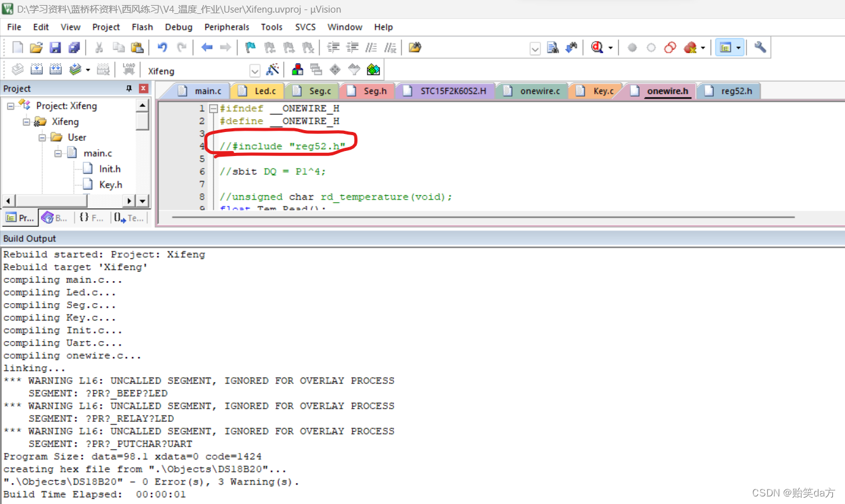Toggle a bookmark on current line

coord(250,47)
